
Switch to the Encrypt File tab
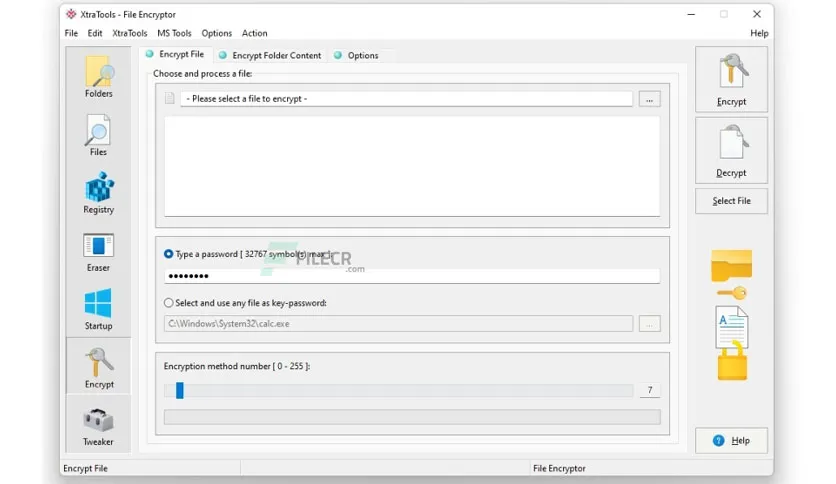(175, 54)
